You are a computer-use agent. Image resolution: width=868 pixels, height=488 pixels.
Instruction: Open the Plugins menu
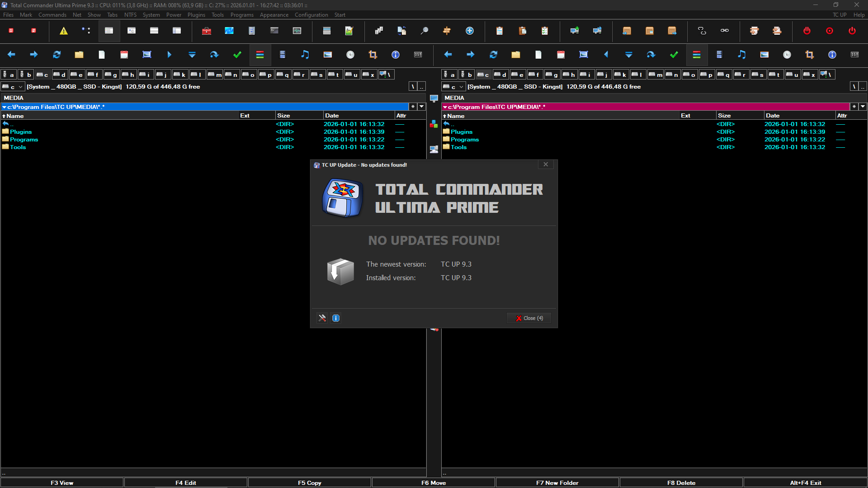[x=196, y=15]
